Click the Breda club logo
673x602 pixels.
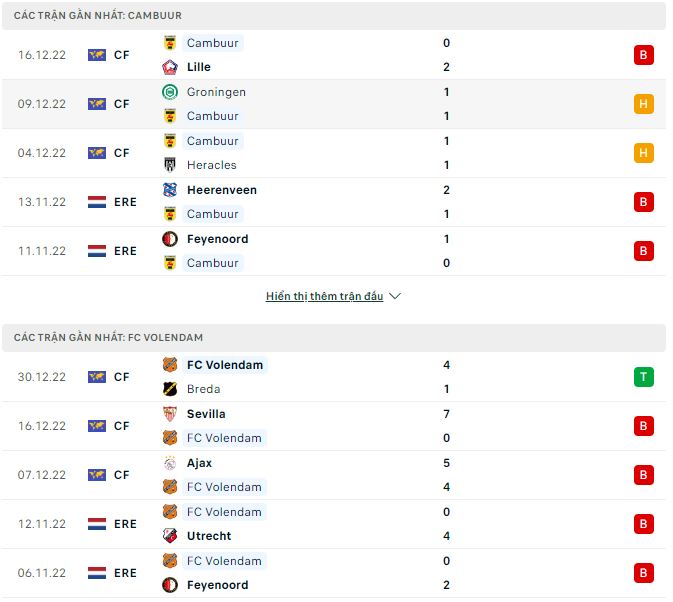coord(169,389)
